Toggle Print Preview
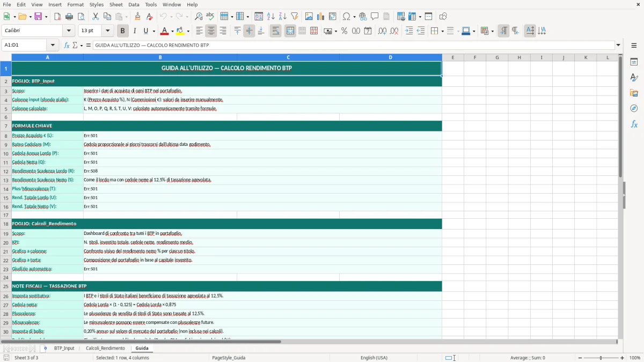The width and height of the screenshot is (644, 362). pyautogui.click(x=80, y=17)
